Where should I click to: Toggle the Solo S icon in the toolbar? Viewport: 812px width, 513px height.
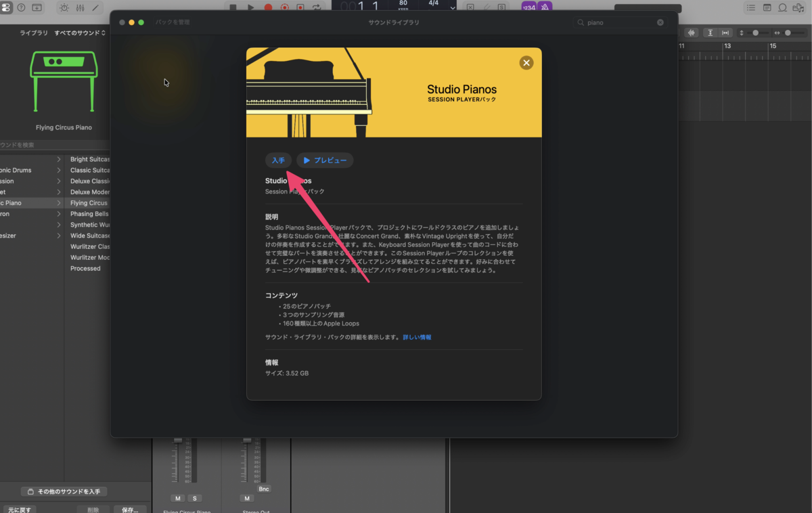501,7
